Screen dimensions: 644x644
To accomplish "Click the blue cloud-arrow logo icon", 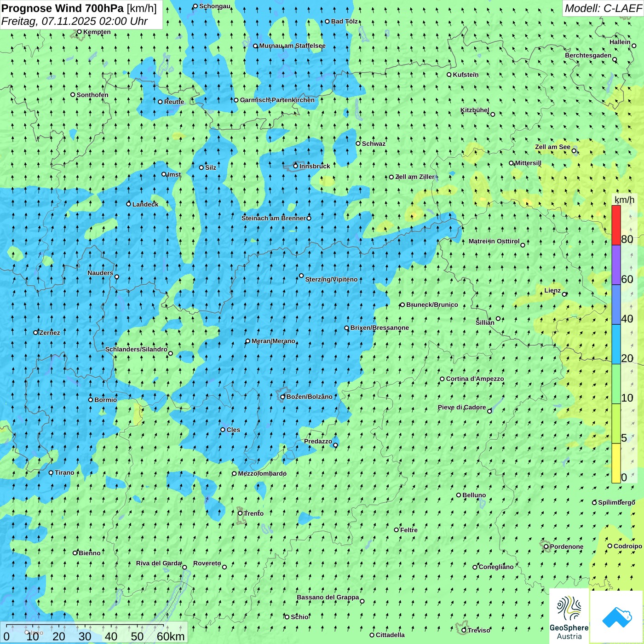I will point(617,617).
